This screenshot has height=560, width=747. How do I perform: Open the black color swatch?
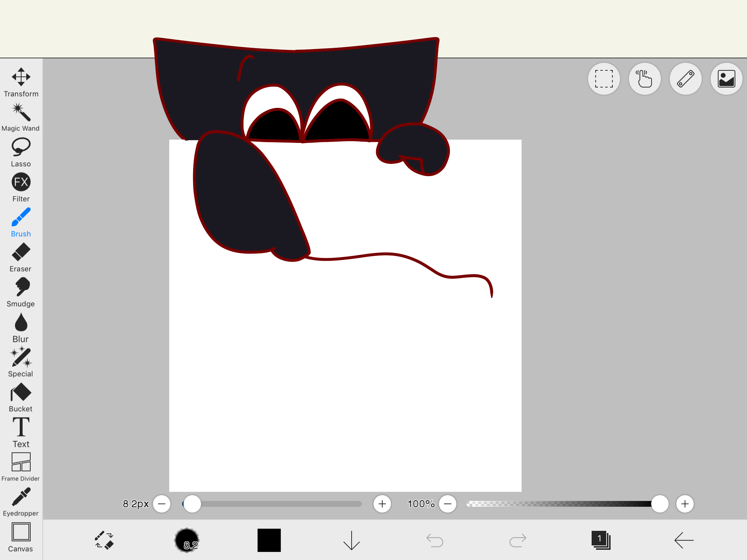pos(269,540)
